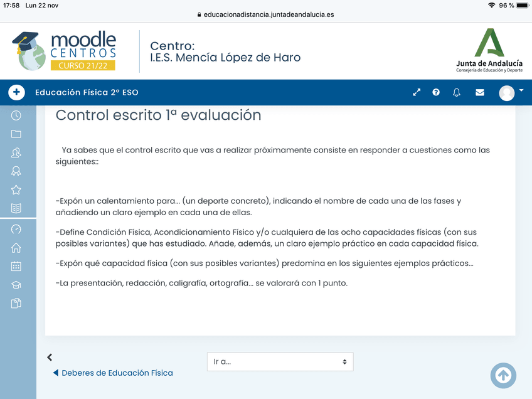Click the blue plus button near the course name
The height and width of the screenshot is (399, 532).
coord(16,92)
